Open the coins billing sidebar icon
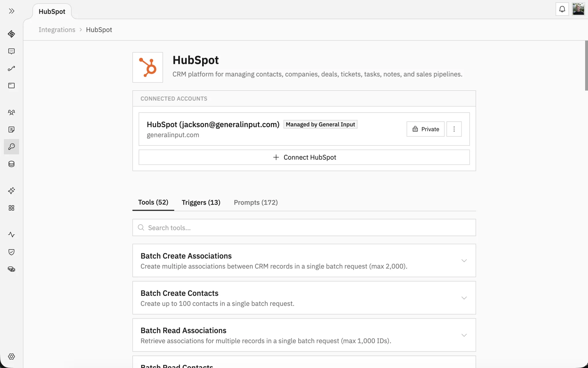588x368 pixels. pyautogui.click(x=11, y=269)
